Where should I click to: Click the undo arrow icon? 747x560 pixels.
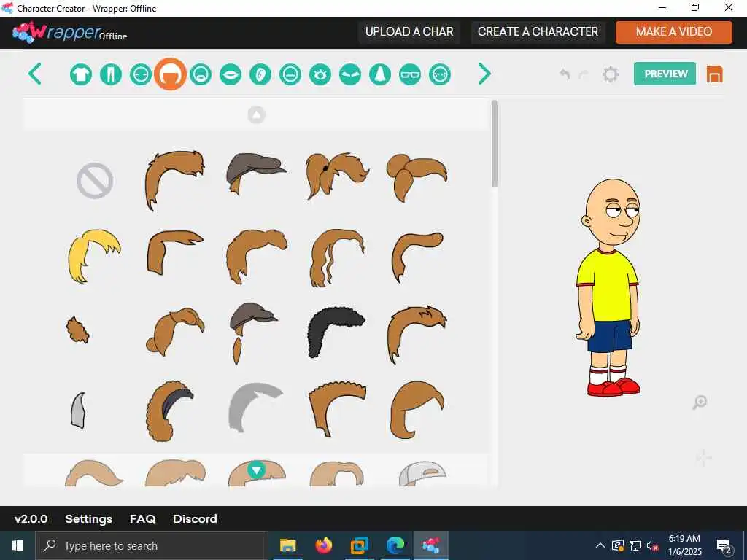(565, 74)
